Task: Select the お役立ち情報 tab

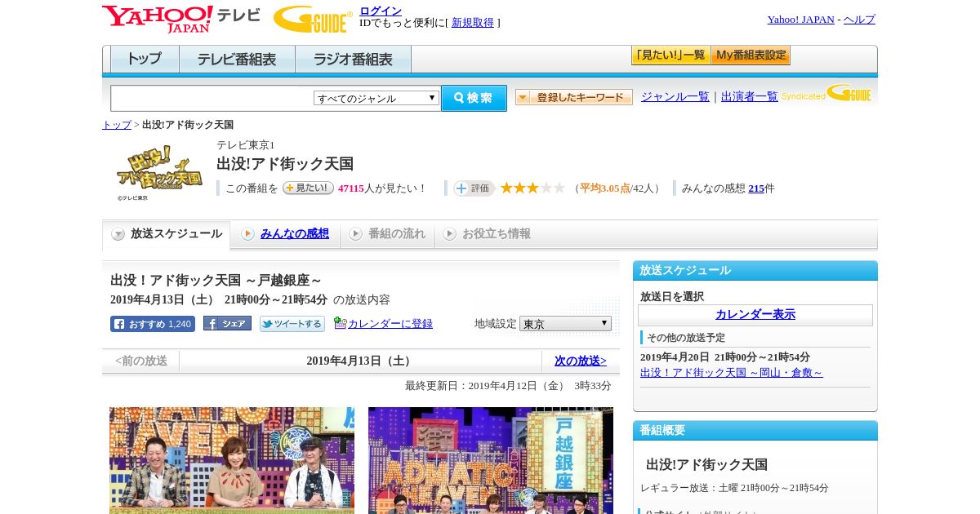Action: pyautogui.click(x=487, y=234)
